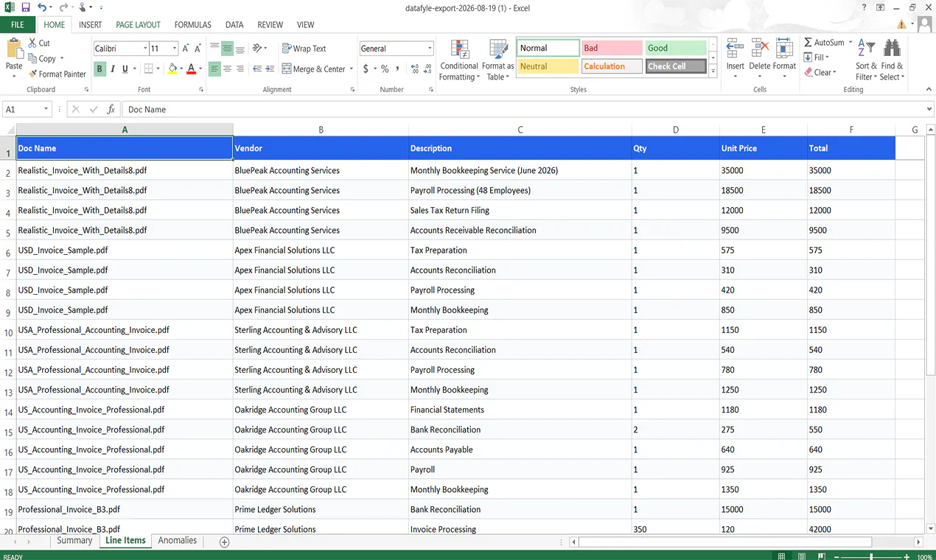Select cell containing Prime Ledger Solutions in row 19
936x560 pixels.
pos(321,509)
